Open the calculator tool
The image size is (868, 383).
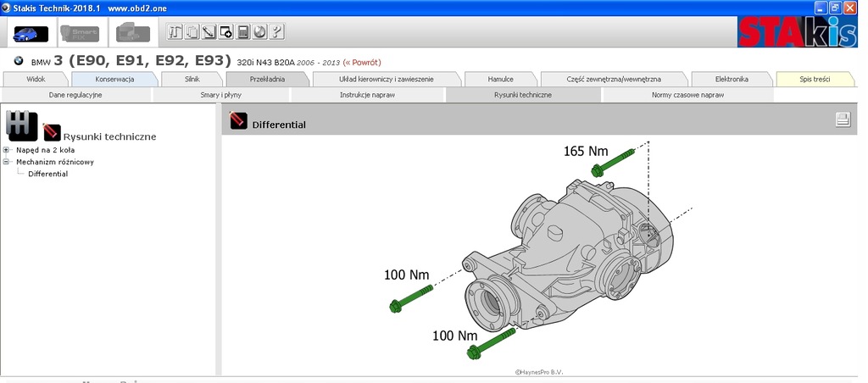[243, 32]
